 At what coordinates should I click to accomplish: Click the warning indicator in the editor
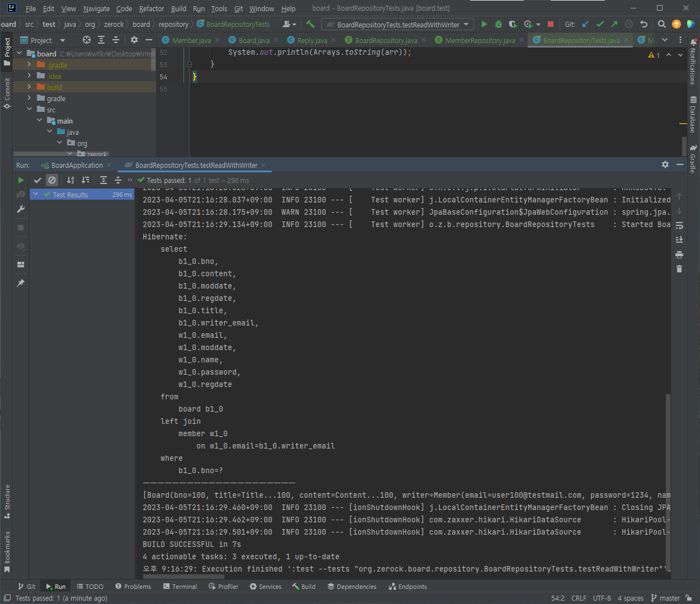click(x=654, y=55)
